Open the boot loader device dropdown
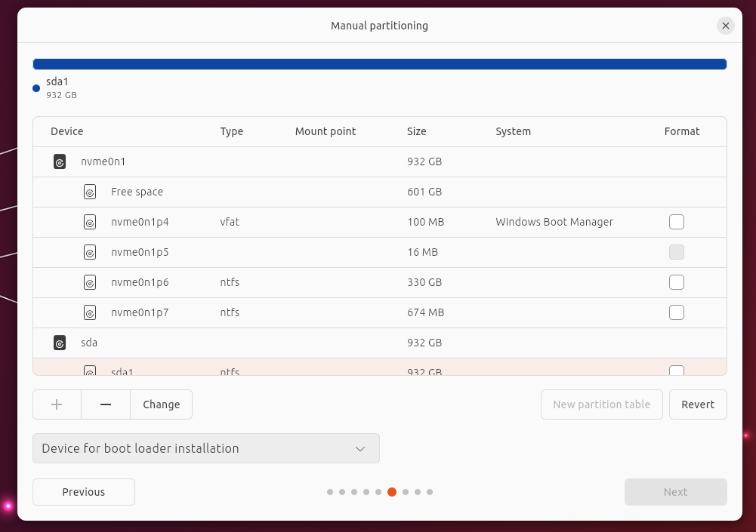The width and height of the screenshot is (756, 532). (205, 448)
